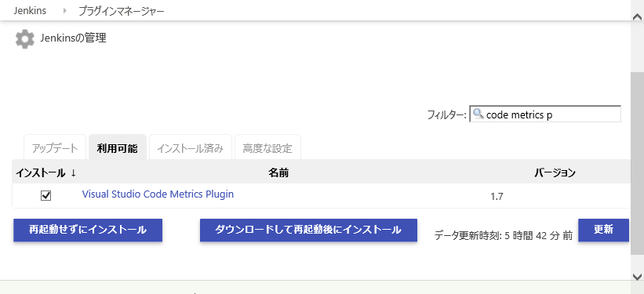
Task: Click ダウンロードして再起動後にインストール button
Action: click(308, 230)
